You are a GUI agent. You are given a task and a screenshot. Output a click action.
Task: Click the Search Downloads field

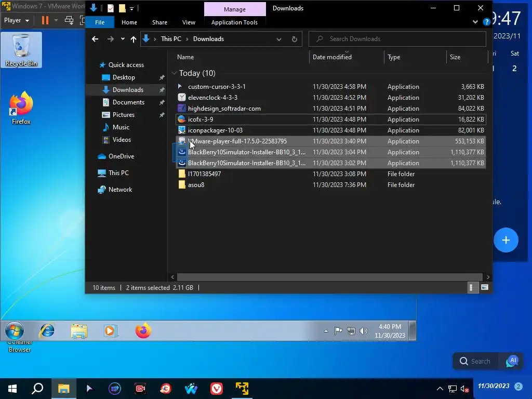397,38
